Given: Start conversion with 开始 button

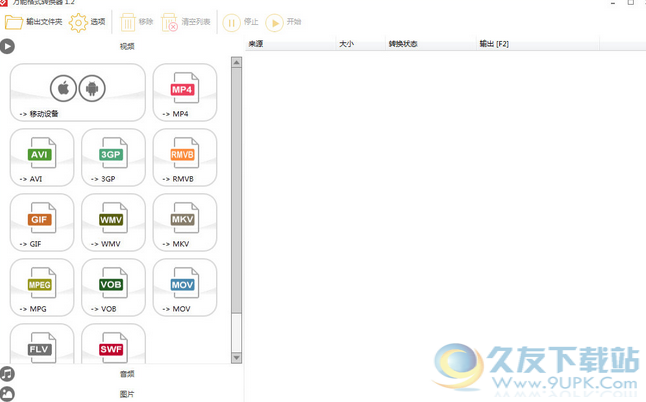Looking at the screenshot, I should (x=283, y=22).
